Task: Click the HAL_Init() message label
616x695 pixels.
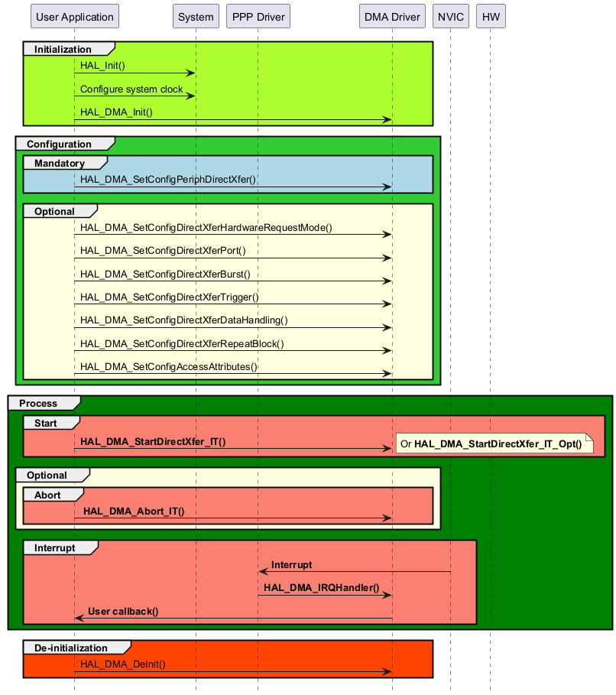Action: tap(102, 66)
